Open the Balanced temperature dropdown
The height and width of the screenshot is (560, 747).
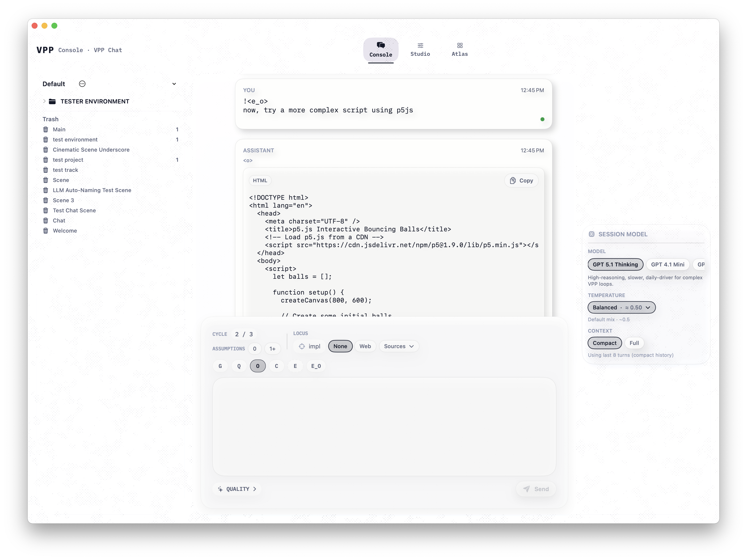click(x=621, y=307)
